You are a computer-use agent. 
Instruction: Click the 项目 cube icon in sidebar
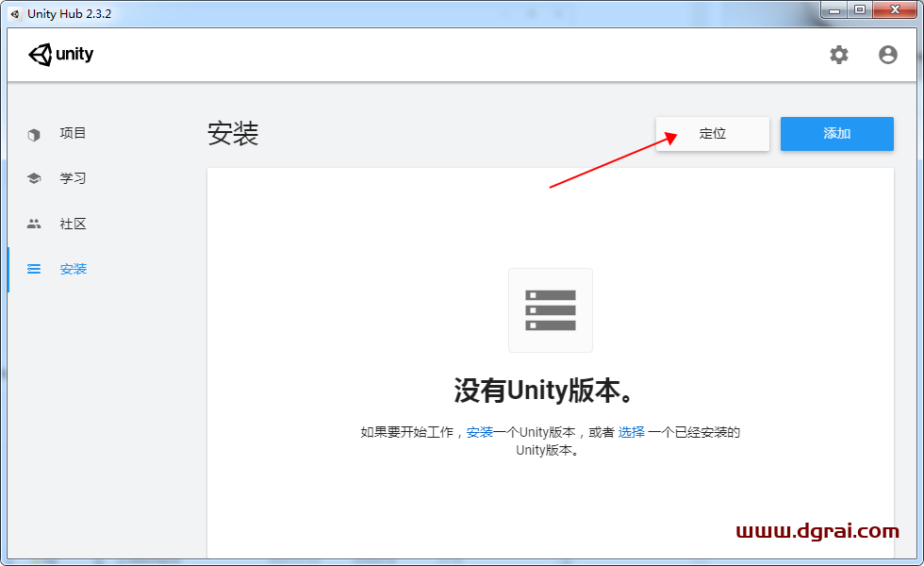pos(34,134)
